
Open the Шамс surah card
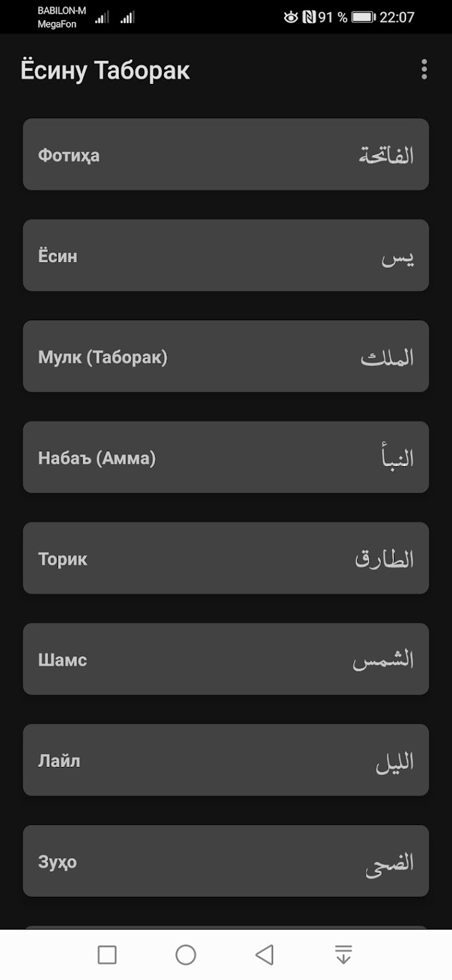click(x=226, y=659)
